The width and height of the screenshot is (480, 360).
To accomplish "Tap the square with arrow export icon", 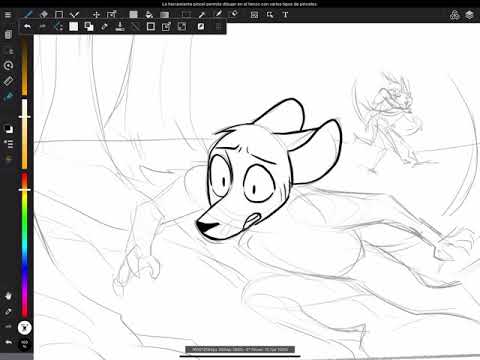I will [x=166, y=26].
